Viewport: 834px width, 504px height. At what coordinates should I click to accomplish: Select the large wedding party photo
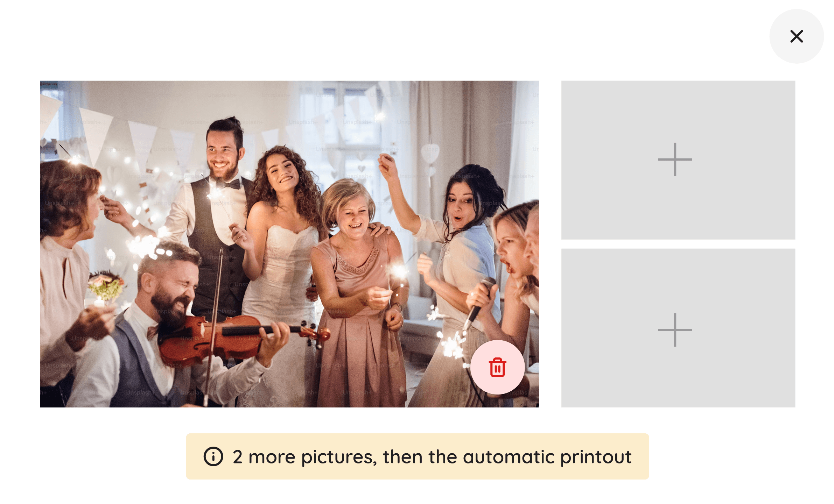point(289,244)
